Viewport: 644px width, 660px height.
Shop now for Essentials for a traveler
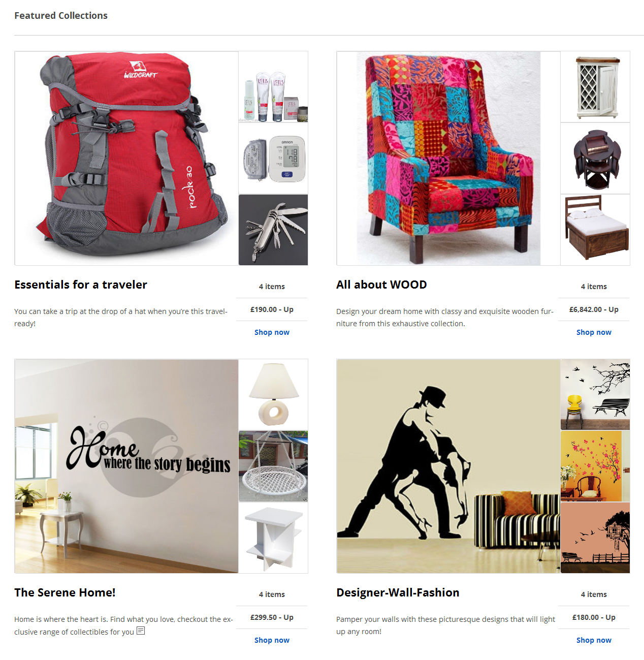click(x=272, y=332)
